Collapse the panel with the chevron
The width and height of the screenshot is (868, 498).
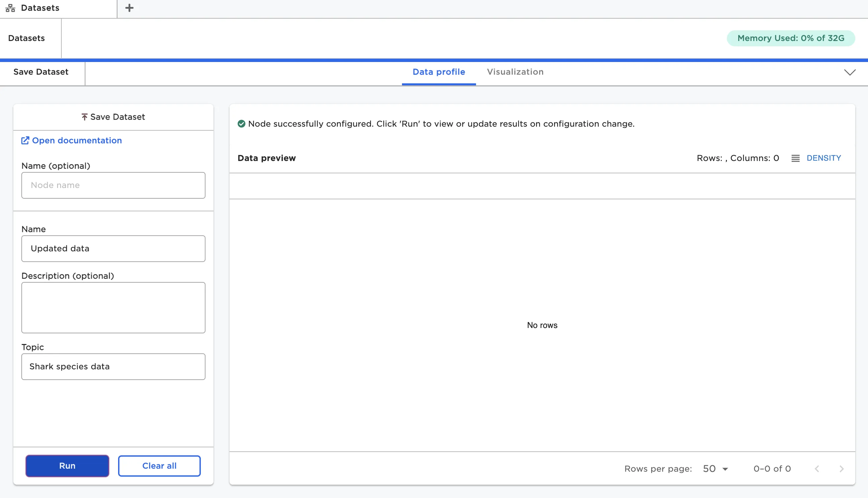pos(850,72)
